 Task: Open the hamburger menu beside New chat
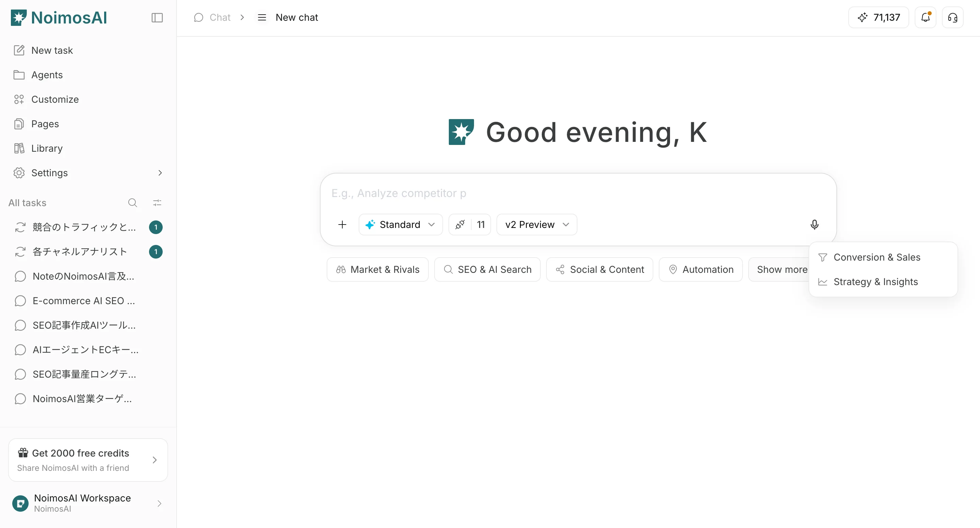point(262,17)
